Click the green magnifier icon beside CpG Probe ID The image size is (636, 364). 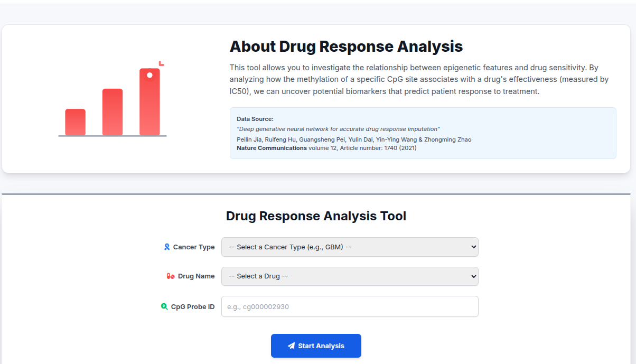pos(165,306)
